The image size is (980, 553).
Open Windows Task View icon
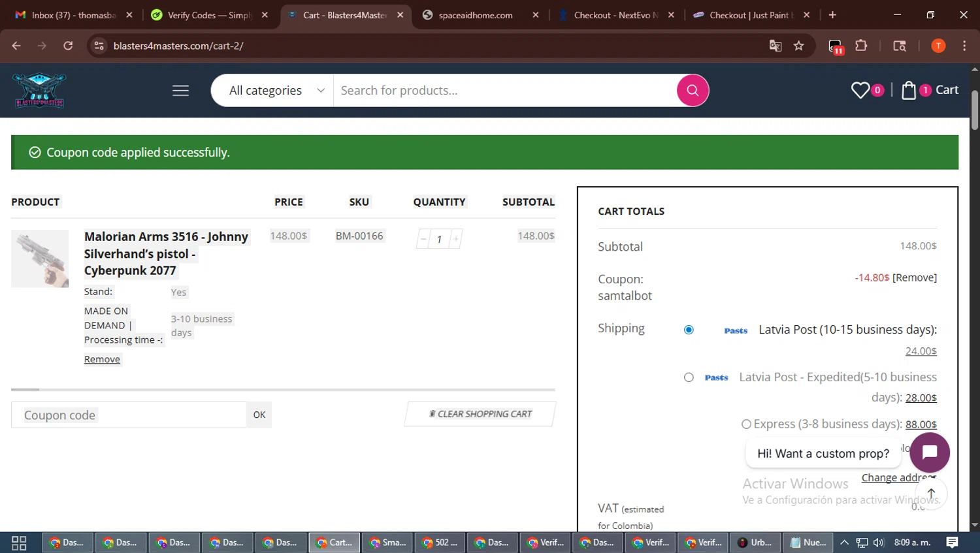point(19,543)
